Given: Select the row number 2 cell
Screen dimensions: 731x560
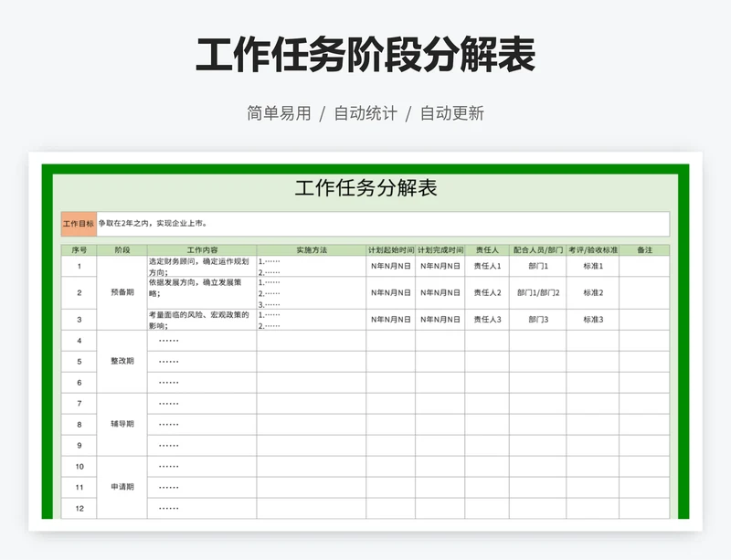Looking at the screenshot, I should (x=79, y=293).
